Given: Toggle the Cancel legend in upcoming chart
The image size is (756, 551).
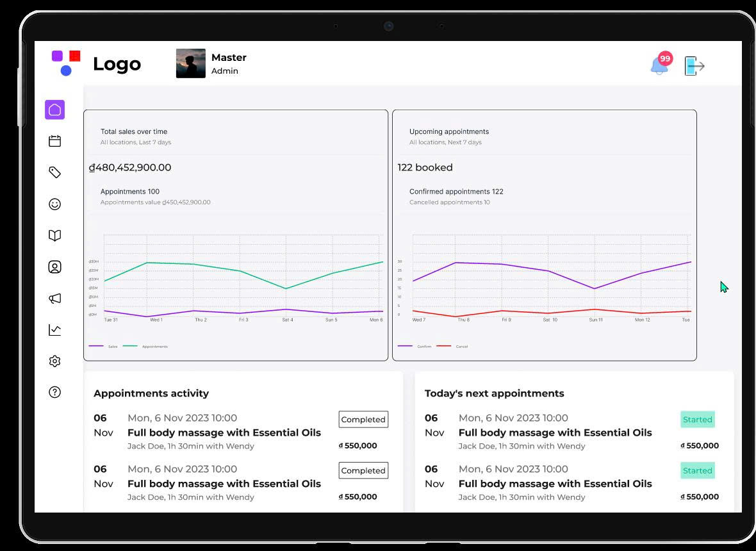Looking at the screenshot, I should [x=452, y=346].
